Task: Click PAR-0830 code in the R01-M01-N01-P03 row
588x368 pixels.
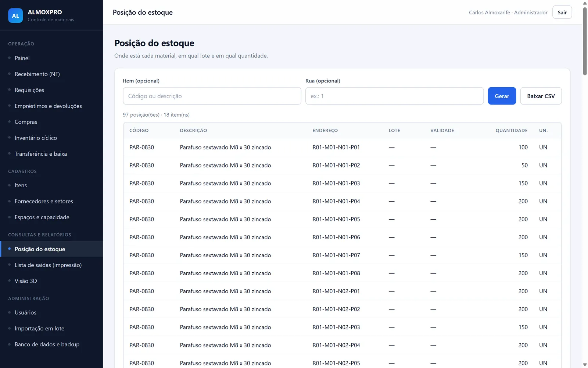Action: (x=141, y=183)
